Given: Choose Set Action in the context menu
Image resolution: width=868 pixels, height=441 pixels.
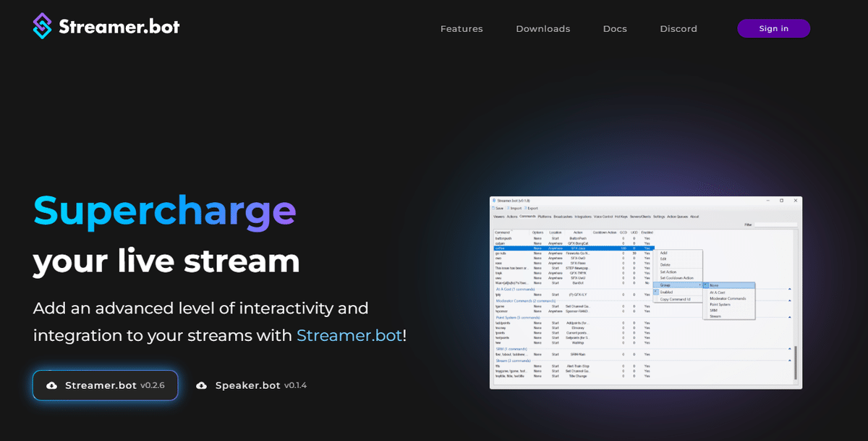Looking at the screenshot, I should tap(668, 272).
